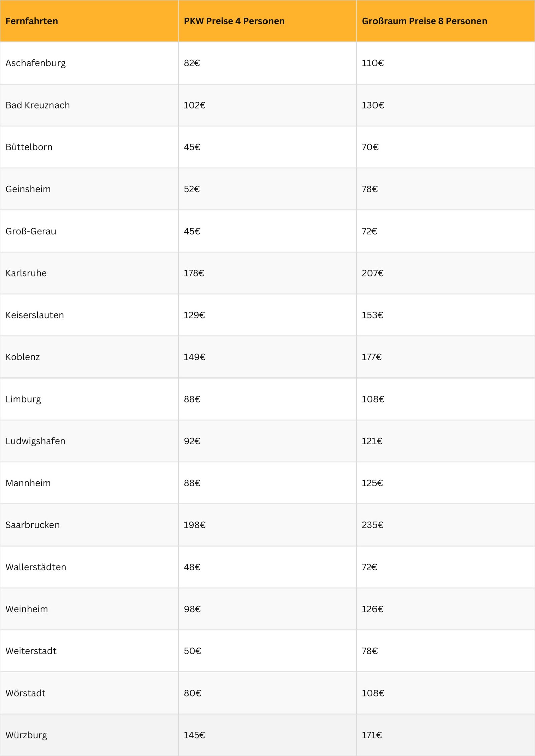Image resolution: width=535 pixels, height=756 pixels.
Task: Select Würzburg's Großraum price 171€
Action: coord(371,735)
